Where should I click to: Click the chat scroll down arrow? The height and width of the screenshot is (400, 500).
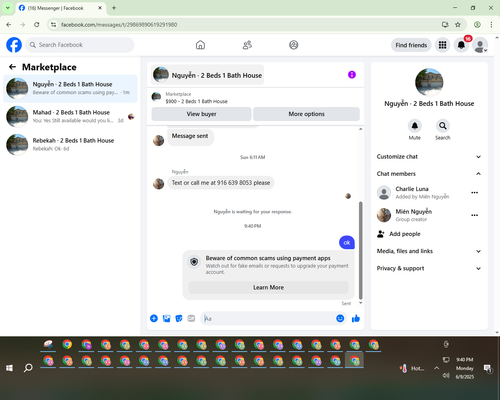coord(361,303)
